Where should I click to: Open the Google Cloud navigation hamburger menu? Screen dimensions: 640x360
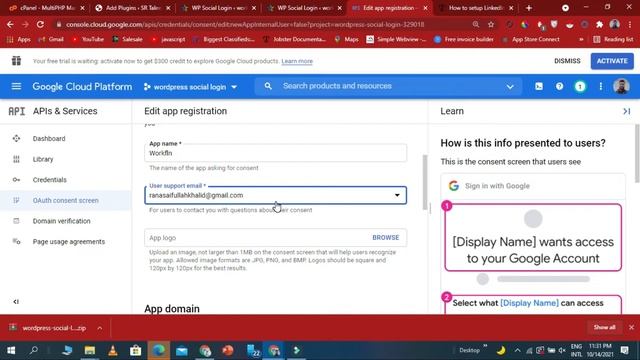[x=16, y=87]
